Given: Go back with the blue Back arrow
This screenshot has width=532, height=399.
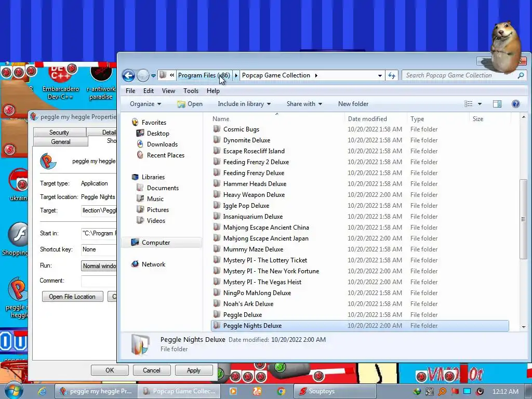Looking at the screenshot, I should (x=128, y=75).
